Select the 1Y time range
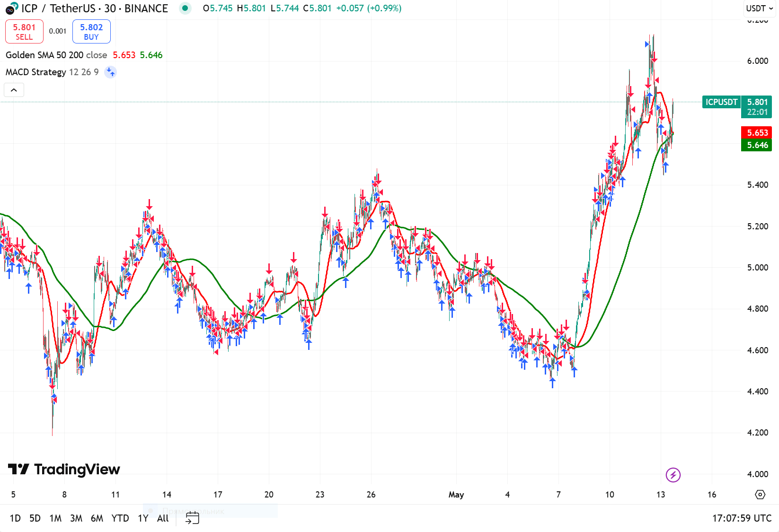 click(x=143, y=518)
